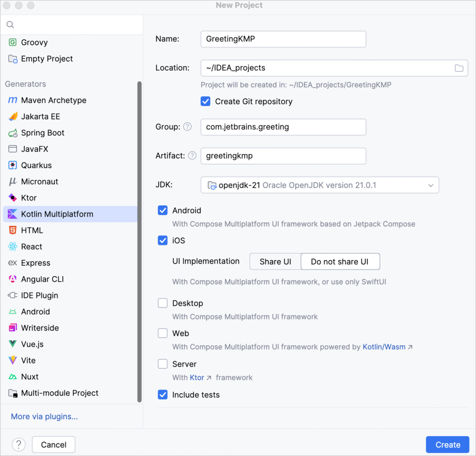The image size is (476, 456).
Task: Click the project Name input field
Action: coord(283,39)
